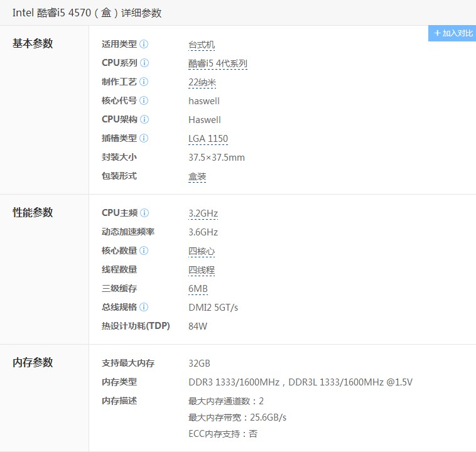Click the 四核心 link
This screenshot has width=476, height=452.
[x=202, y=251]
